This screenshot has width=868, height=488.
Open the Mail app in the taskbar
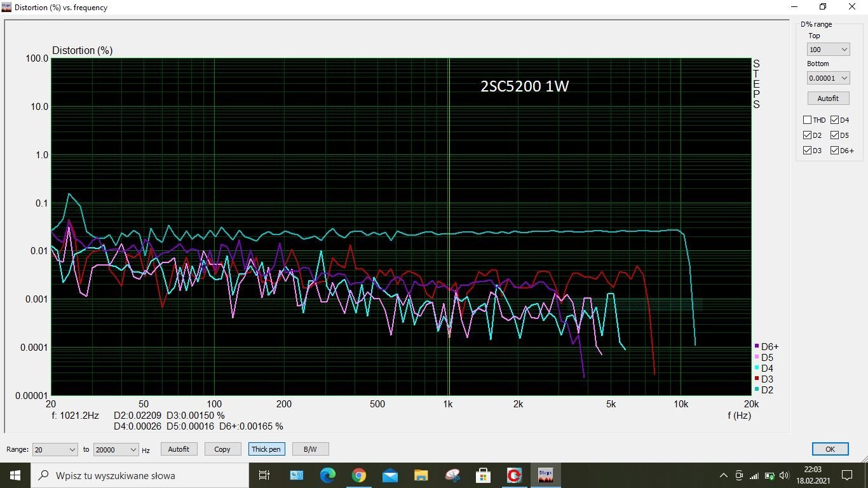pos(390,475)
